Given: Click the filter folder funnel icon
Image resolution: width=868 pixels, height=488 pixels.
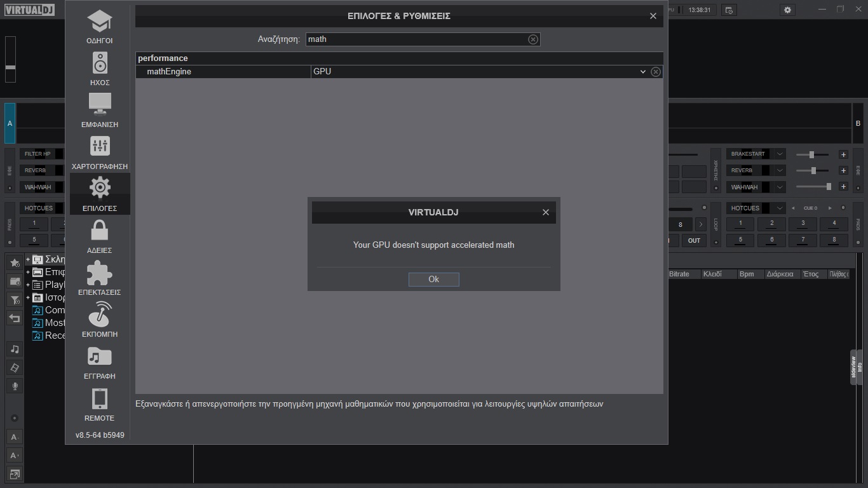Looking at the screenshot, I should pyautogui.click(x=15, y=299).
